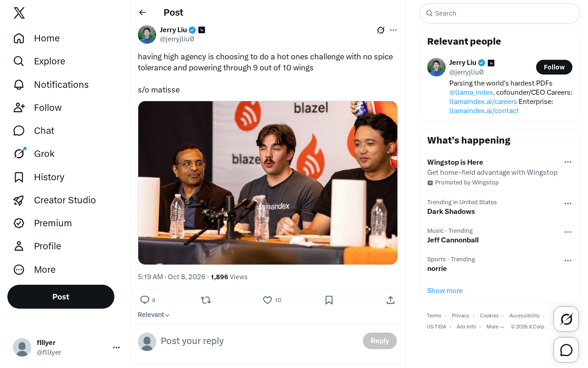This screenshot has width=588, height=368.
Task: Bookmark the post
Action: point(329,300)
